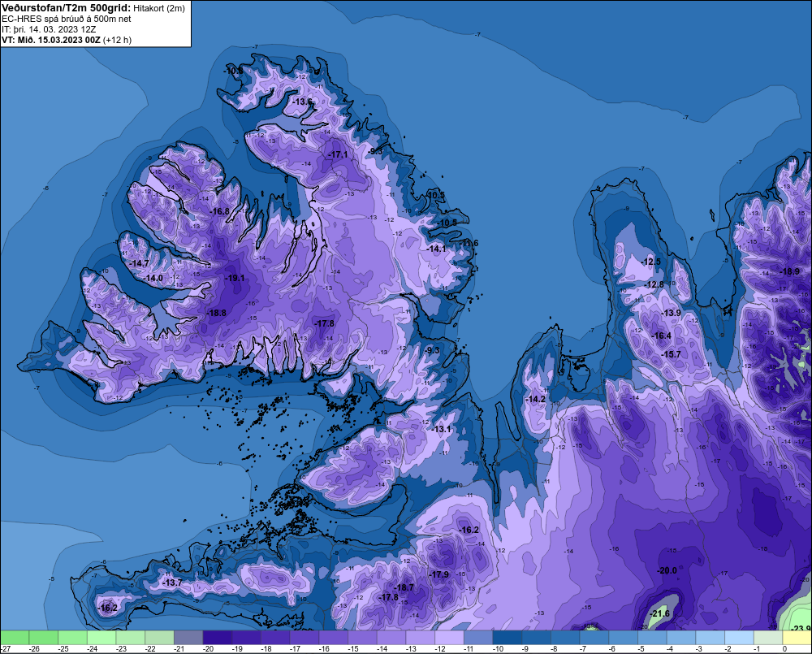Click the -14.7 temperature value
Image resolution: width=812 pixels, height=654 pixels.
[140, 263]
